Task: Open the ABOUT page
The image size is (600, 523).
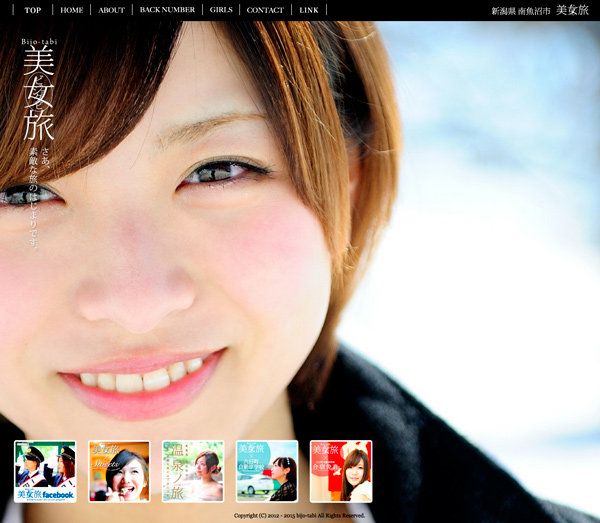Action: tap(111, 10)
